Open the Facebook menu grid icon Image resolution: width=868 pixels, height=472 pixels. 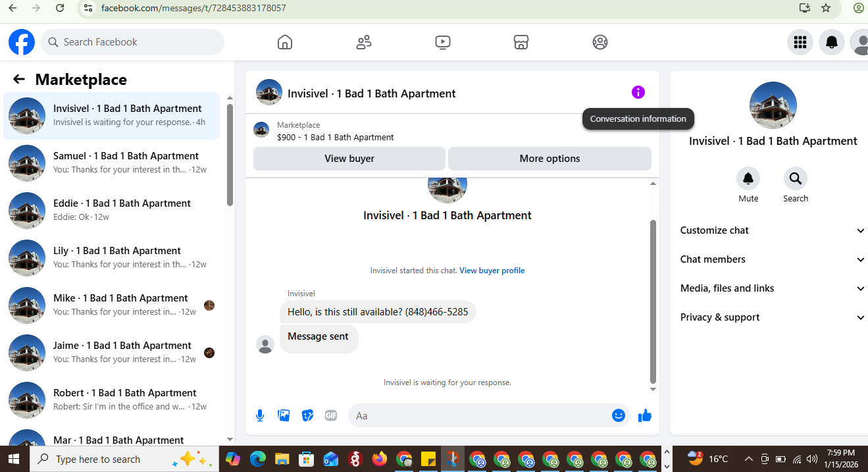pos(800,42)
